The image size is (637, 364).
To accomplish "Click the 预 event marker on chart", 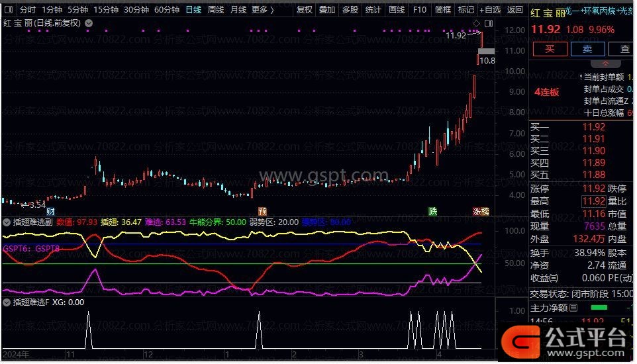I will pos(262,212).
